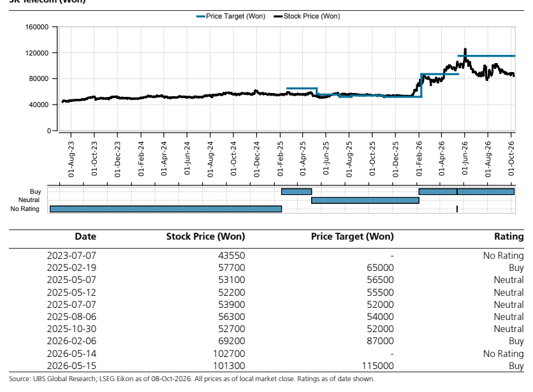
Task: Select the 01-Aug-23 x-axis date label
Action: [x=71, y=159]
